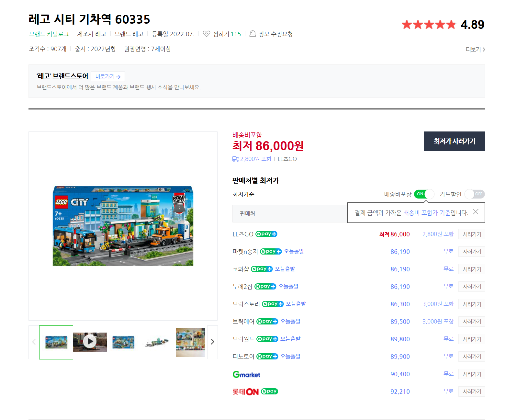Play the product video thumbnail
Viewport: 517px width, 420px height.
point(90,341)
